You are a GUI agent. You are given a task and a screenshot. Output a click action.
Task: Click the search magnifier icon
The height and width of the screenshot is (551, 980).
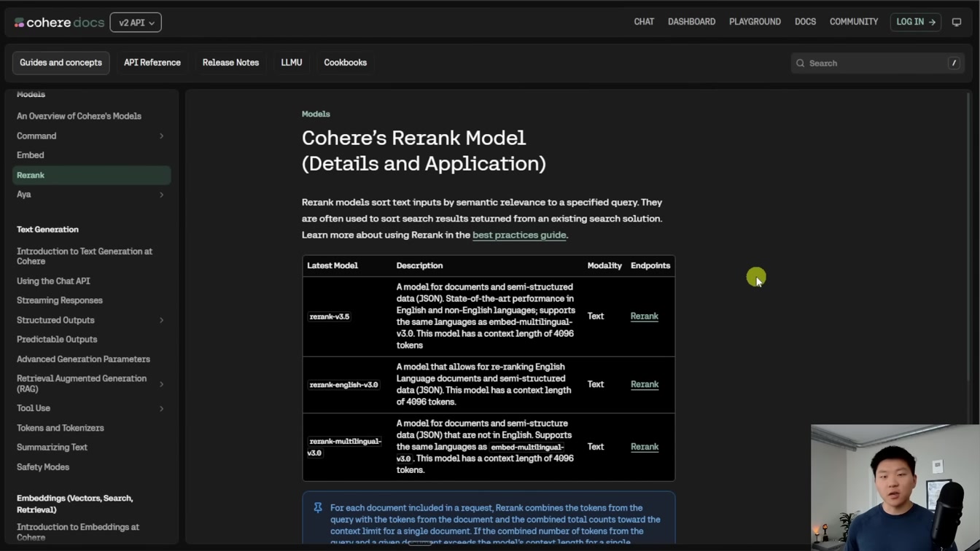coord(800,63)
